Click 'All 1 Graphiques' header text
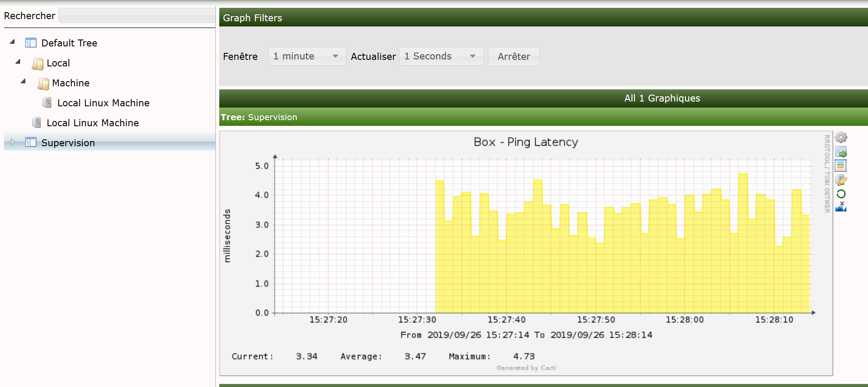 [x=662, y=98]
